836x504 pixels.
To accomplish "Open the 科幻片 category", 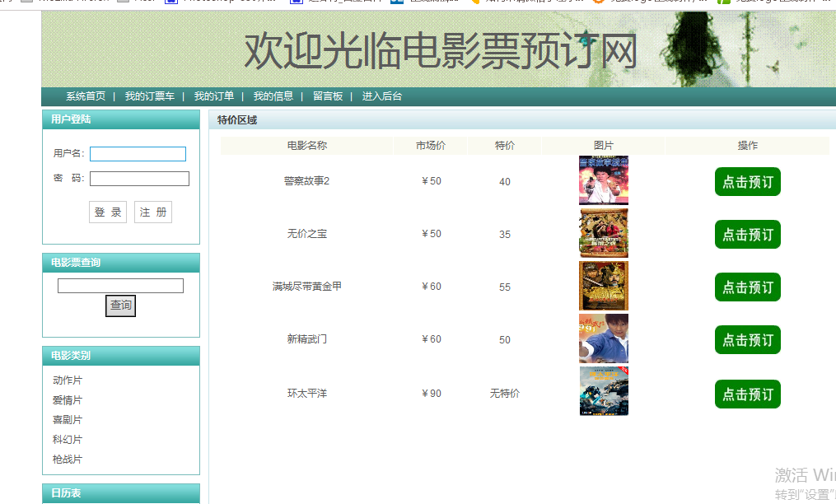I will 68,440.
